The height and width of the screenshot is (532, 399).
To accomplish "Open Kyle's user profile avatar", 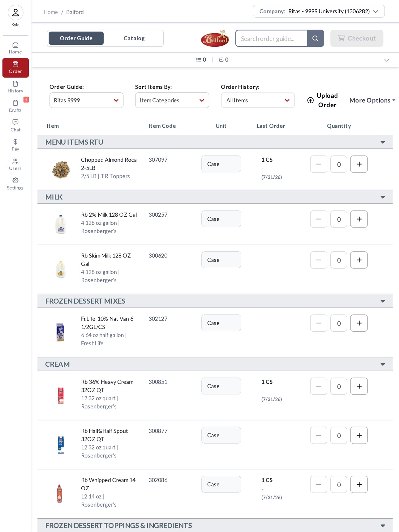I will [x=15, y=13].
